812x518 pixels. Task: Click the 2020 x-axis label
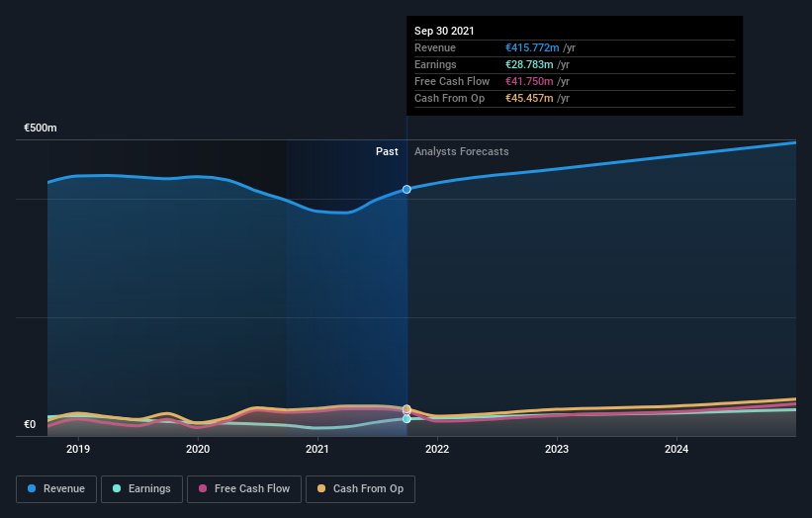pyautogui.click(x=198, y=449)
